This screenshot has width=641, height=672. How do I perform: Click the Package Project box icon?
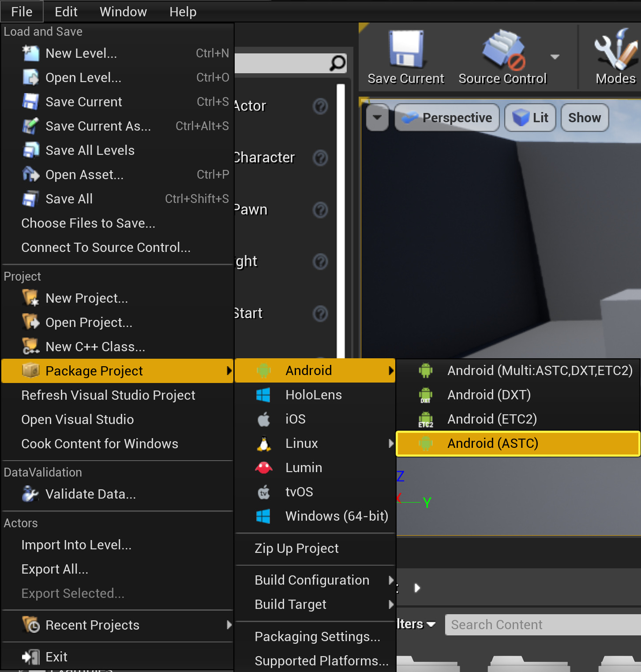click(x=30, y=371)
